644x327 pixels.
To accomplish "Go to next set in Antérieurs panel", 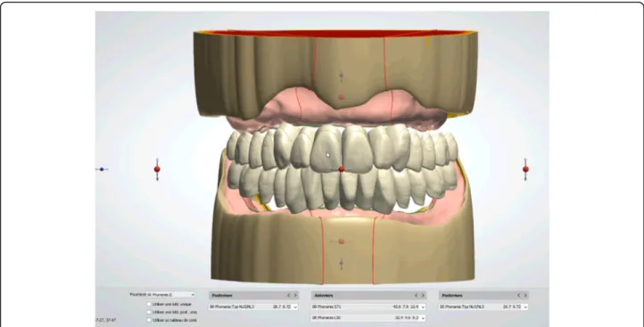I will pyautogui.click(x=423, y=296).
